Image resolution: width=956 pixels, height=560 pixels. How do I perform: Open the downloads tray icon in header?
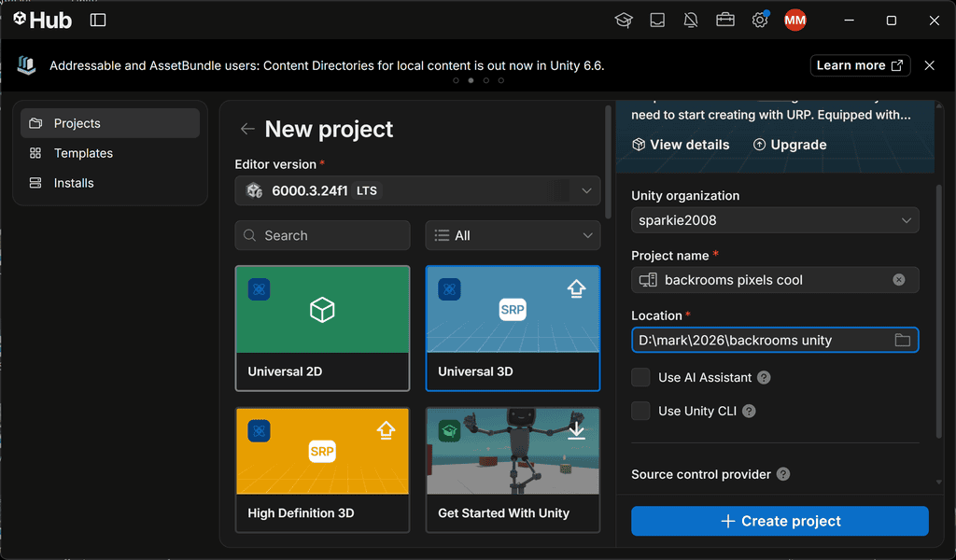[x=657, y=21]
